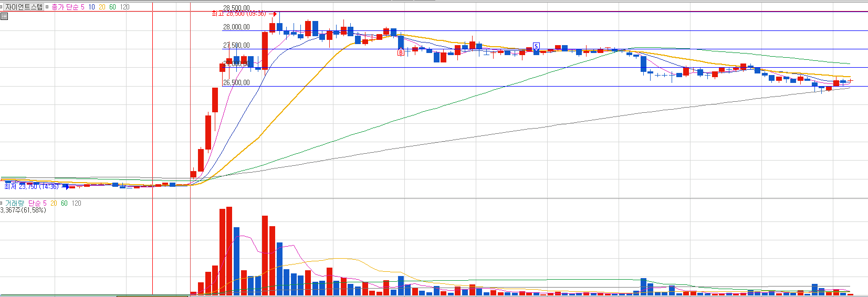Click the 최저 23,750 (14:36) low annotation

[x=31, y=186]
